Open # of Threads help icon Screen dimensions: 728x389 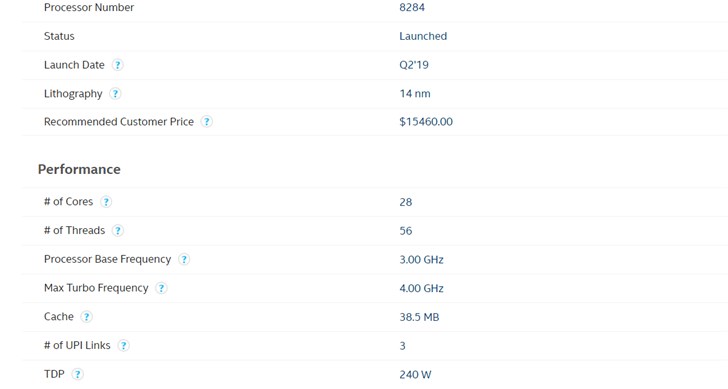(x=118, y=231)
